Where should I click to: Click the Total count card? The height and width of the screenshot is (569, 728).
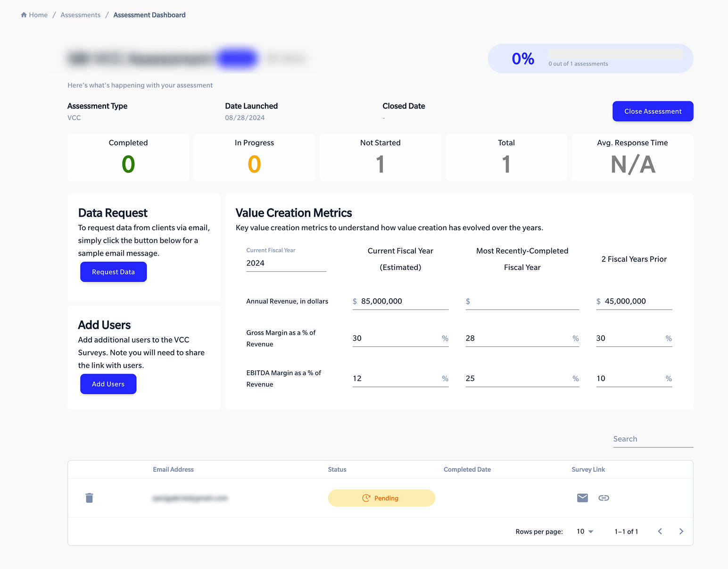[x=506, y=158]
